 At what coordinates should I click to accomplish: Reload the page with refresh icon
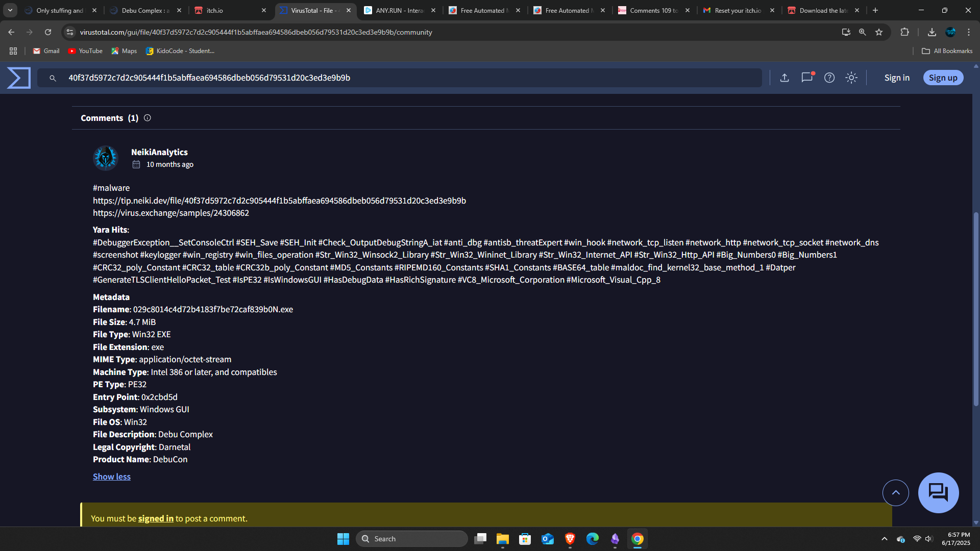click(x=48, y=32)
